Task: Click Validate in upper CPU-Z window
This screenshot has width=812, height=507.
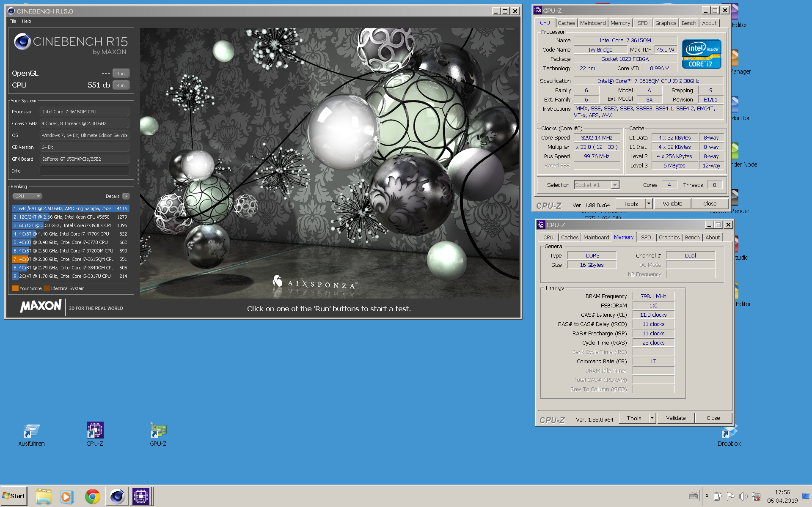Action: (x=672, y=204)
